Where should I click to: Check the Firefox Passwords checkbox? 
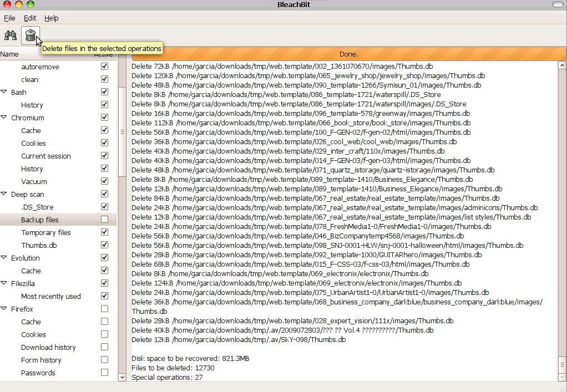pos(104,372)
